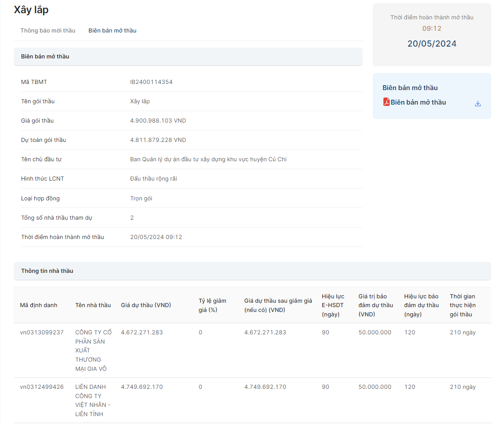Click the 20/05/2024 date in the completion card
This screenshot has width=504, height=424.
(432, 44)
